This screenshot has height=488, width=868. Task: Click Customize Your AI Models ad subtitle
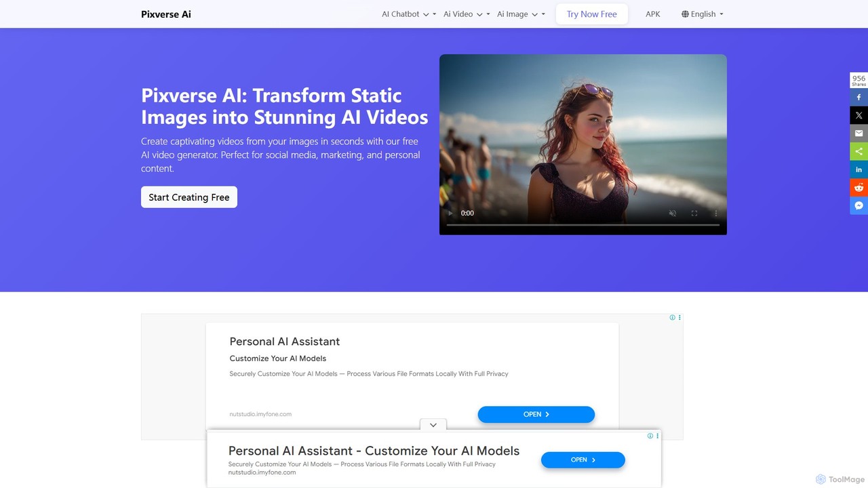pos(278,359)
